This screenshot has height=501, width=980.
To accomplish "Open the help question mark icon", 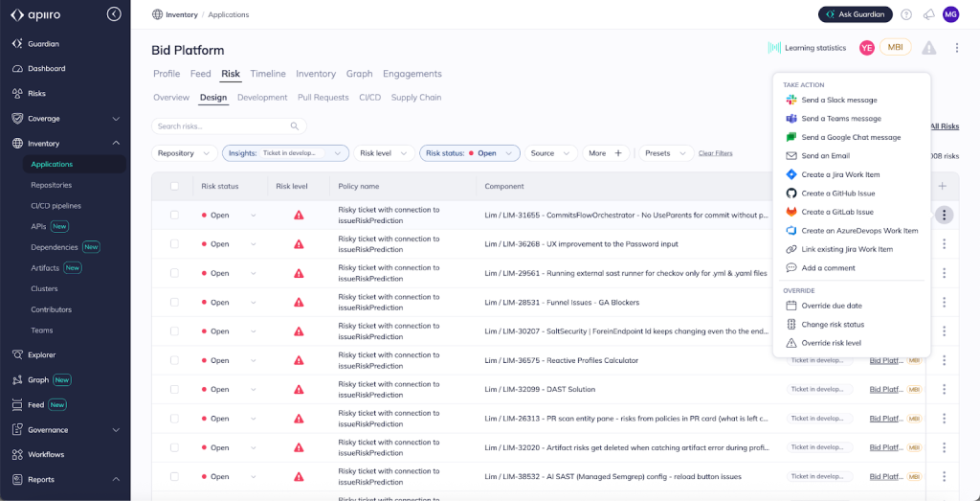I will point(905,14).
